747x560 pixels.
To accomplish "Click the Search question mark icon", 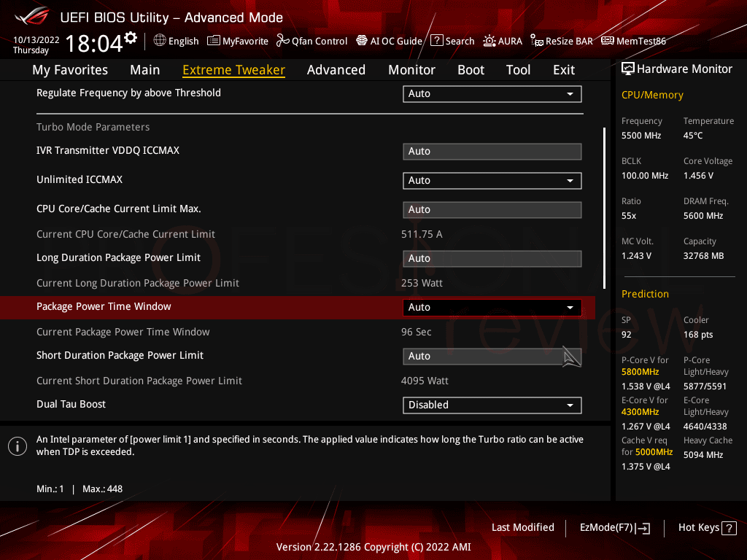I will (x=437, y=41).
